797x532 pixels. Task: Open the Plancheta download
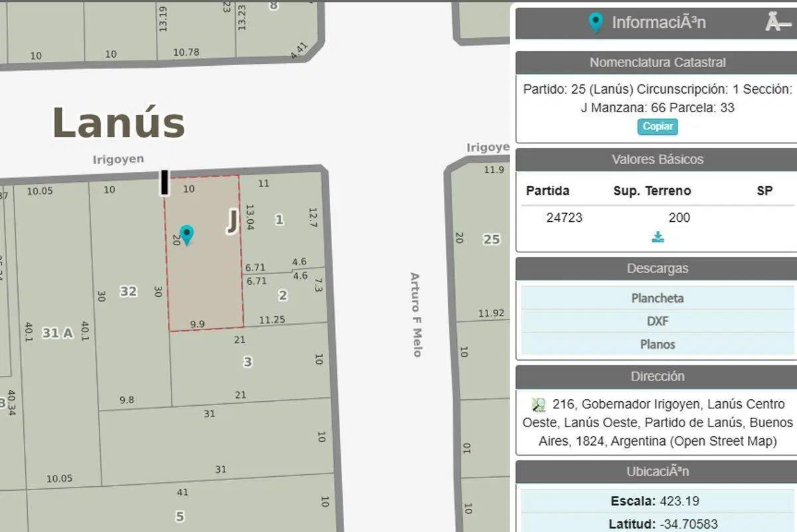(x=658, y=298)
